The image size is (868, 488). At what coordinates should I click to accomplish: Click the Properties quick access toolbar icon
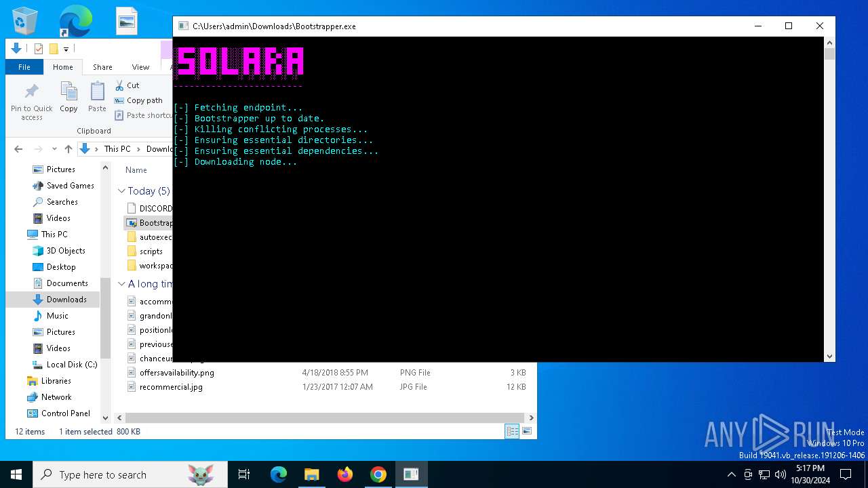point(39,49)
